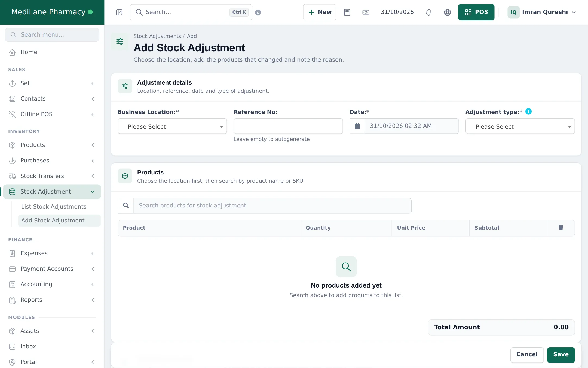The height and width of the screenshot is (368, 588).
Task: Select Add Stock Adjustment submenu item
Action: pos(59,220)
